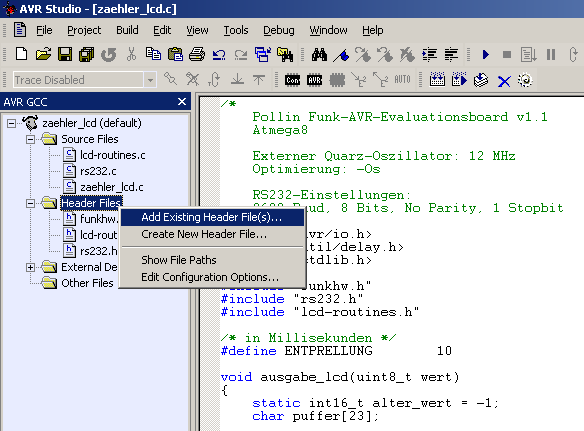The width and height of the screenshot is (584, 431).
Task: Select the Other Files folder
Action: click(x=87, y=283)
